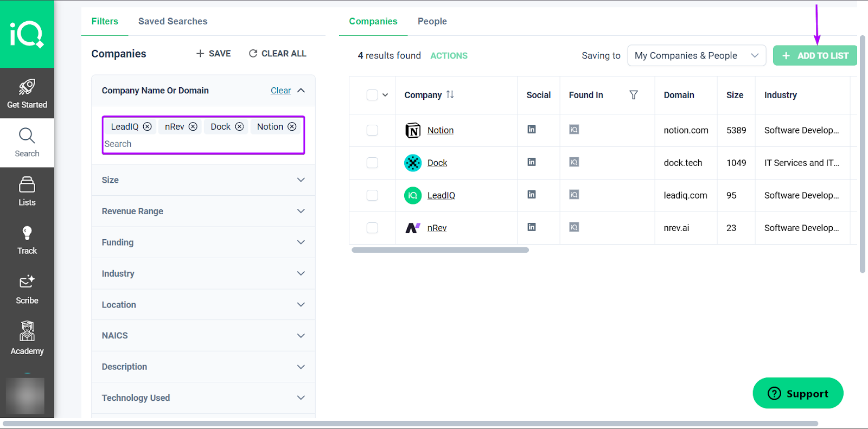Expand the Industry filter
The height and width of the screenshot is (429, 868).
point(203,273)
